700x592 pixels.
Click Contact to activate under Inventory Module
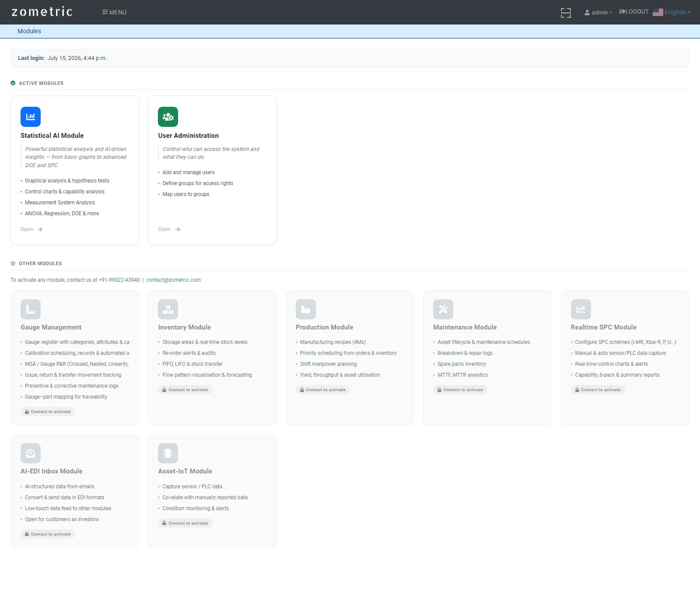pyautogui.click(x=185, y=390)
